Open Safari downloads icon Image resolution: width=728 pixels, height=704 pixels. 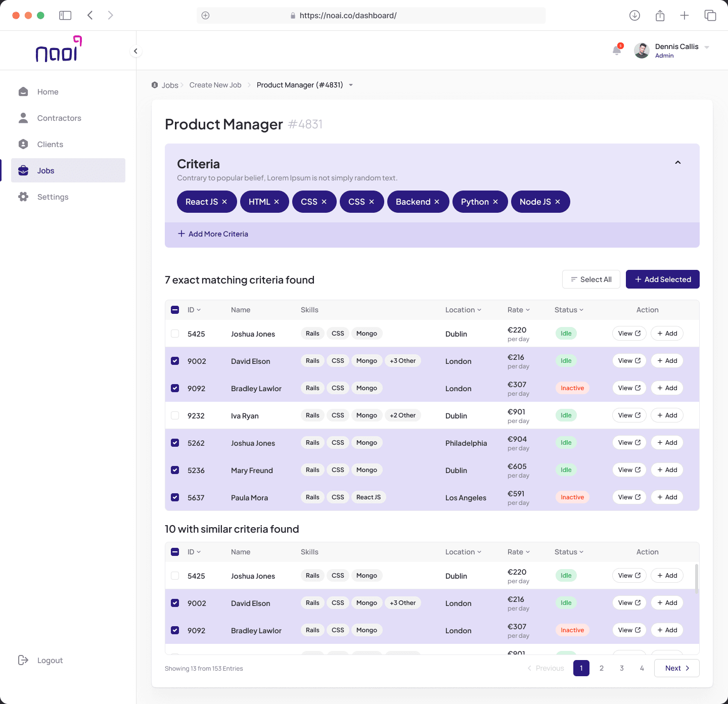tap(634, 15)
